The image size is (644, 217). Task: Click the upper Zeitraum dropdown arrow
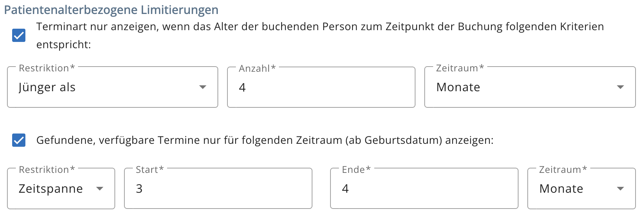click(x=620, y=87)
